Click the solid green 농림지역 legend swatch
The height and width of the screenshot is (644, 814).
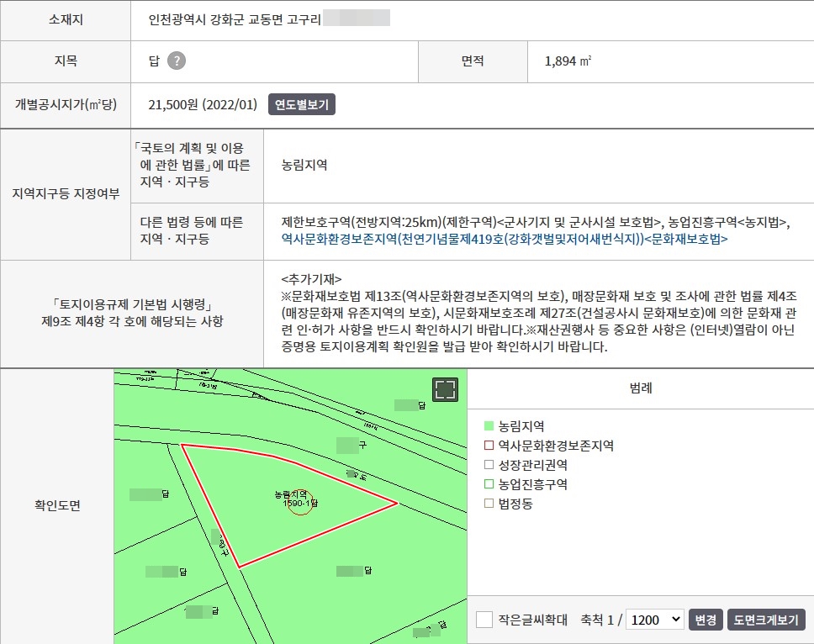(489, 426)
